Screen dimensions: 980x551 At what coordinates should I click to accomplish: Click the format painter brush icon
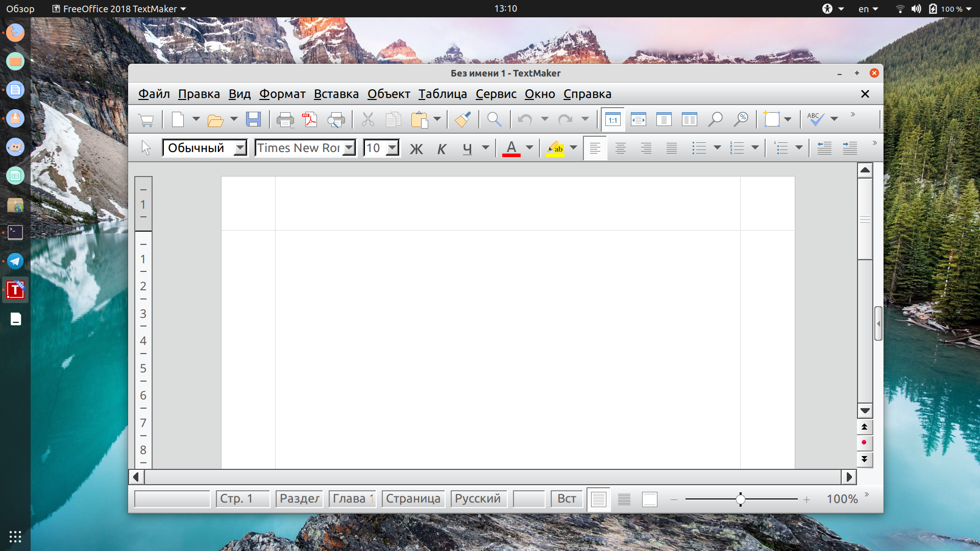point(463,119)
